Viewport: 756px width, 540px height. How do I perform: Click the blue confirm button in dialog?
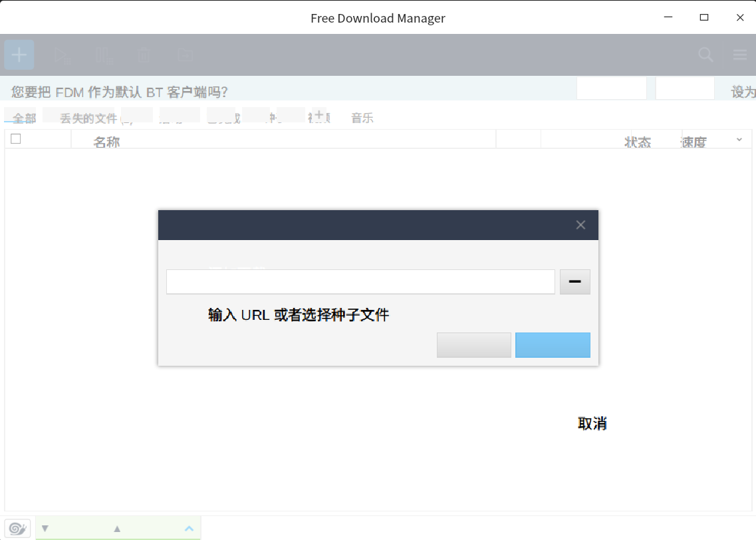553,345
